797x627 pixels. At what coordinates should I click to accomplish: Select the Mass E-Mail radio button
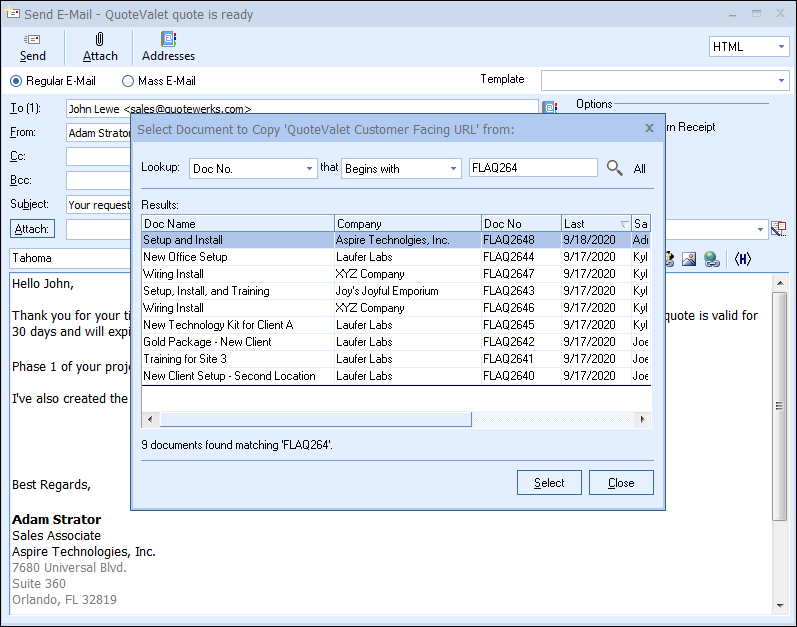click(128, 81)
